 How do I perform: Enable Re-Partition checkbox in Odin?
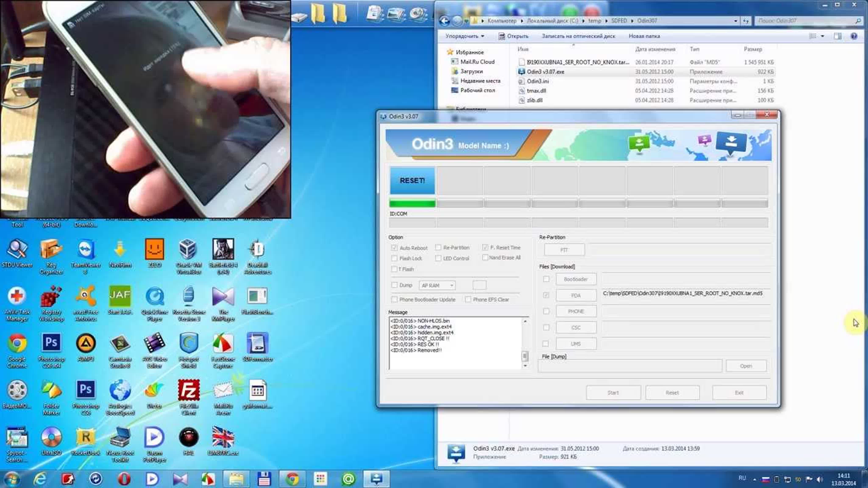point(438,248)
